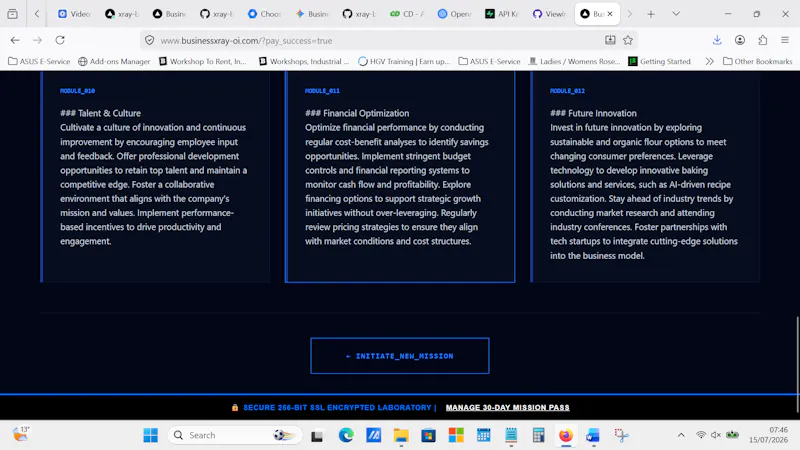Expand the list all tabs dropdown
Image resolution: width=800 pixels, height=450 pixels.
[x=676, y=14]
